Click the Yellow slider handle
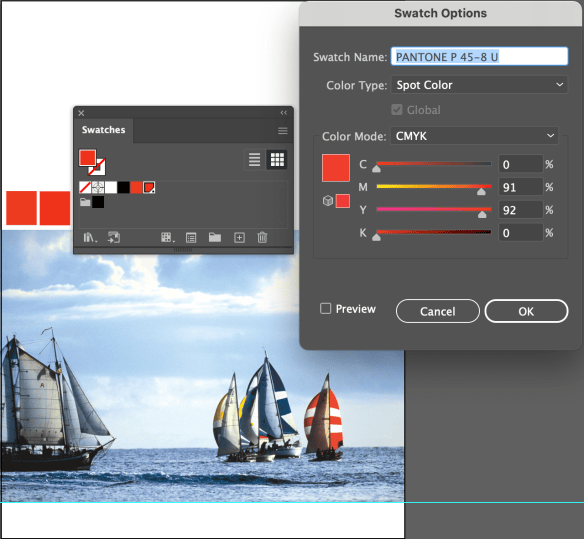This screenshot has width=584, height=539. click(482, 215)
